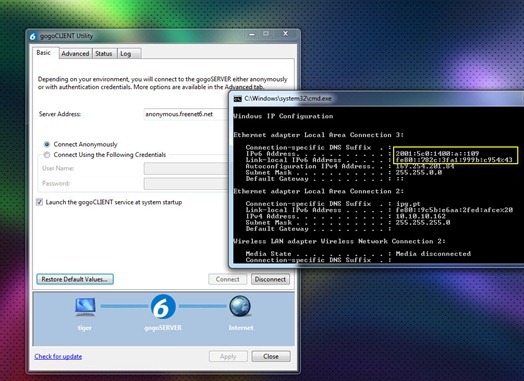Click the Close button at bottom

coord(271,356)
